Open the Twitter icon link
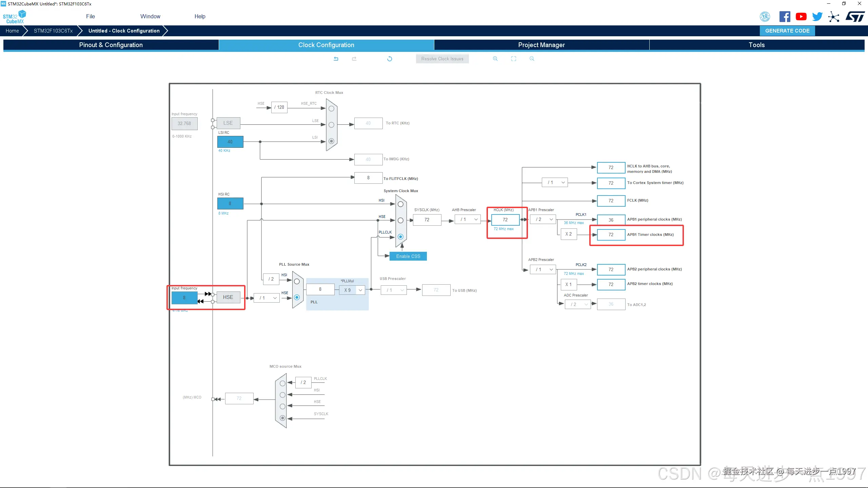 coord(817,17)
